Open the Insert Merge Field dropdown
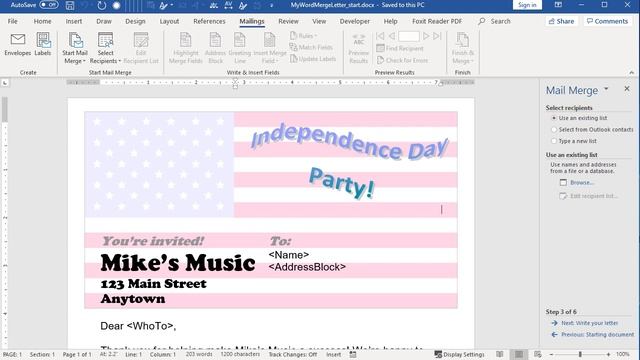640x360 pixels. (269, 48)
